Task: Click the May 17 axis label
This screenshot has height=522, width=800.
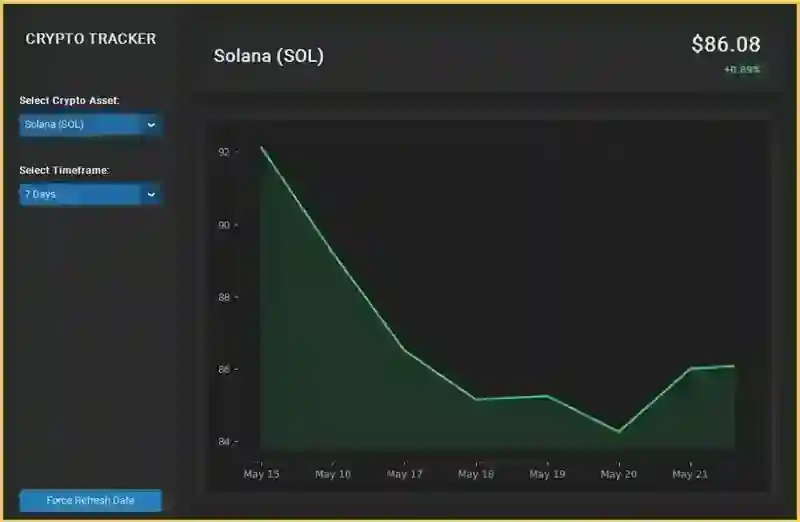Action: click(x=405, y=474)
